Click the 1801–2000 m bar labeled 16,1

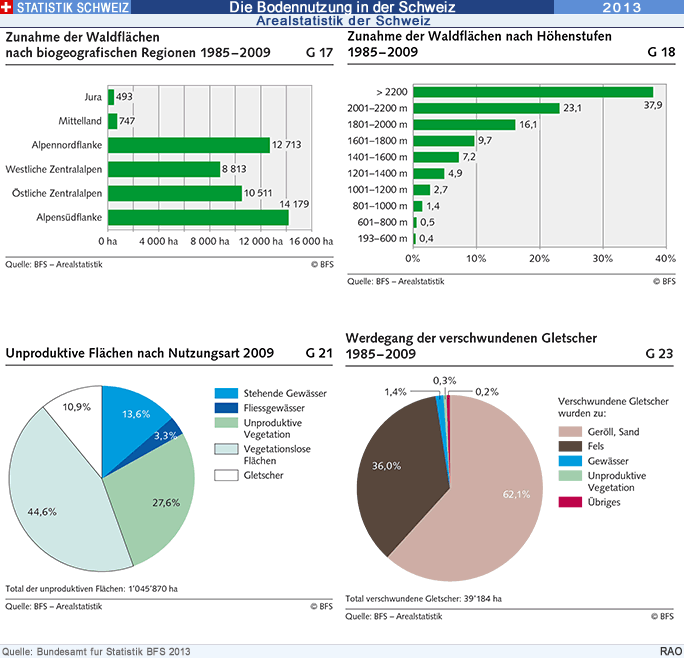465,125
